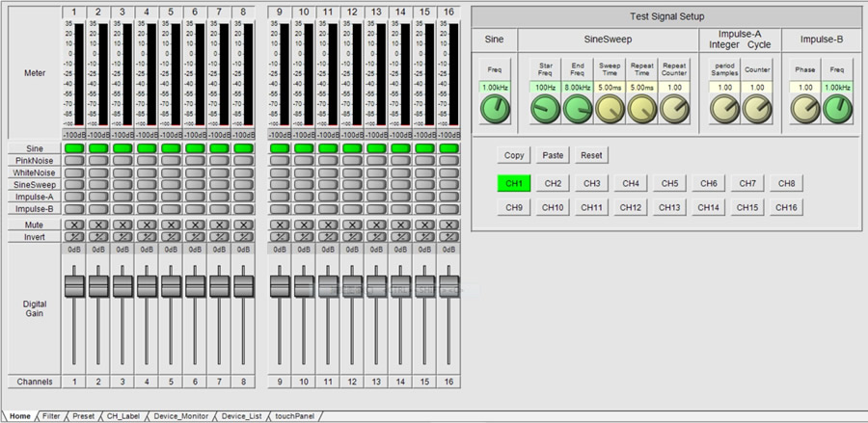Click the Sine Freq 1.00kHz value field
The height and width of the screenshot is (423, 868).
tap(495, 88)
